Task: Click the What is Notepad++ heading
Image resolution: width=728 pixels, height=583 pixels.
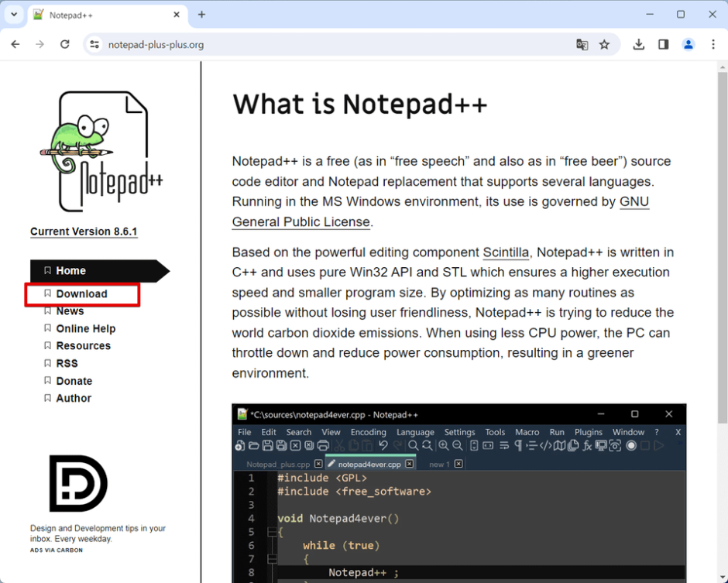Action: click(360, 104)
